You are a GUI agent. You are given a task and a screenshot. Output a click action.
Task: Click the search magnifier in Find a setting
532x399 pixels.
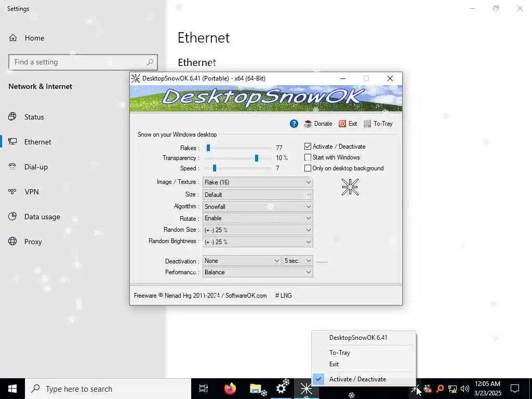[150, 62]
